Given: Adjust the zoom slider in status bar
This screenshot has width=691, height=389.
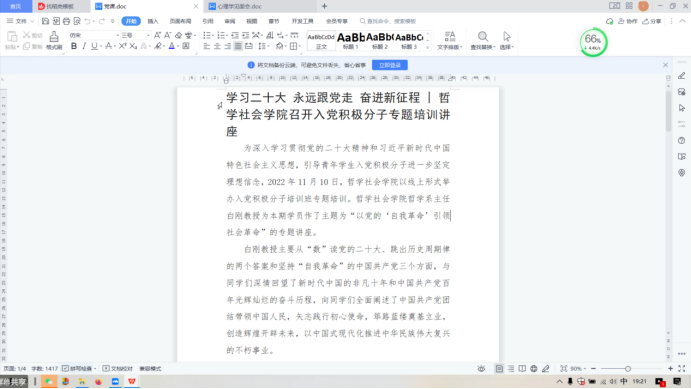Looking at the screenshot, I should pyautogui.click(x=628, y=368).
